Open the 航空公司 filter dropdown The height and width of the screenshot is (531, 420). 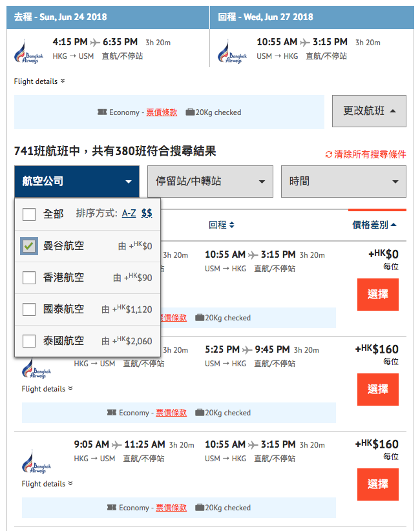click(x=77, y=182)
